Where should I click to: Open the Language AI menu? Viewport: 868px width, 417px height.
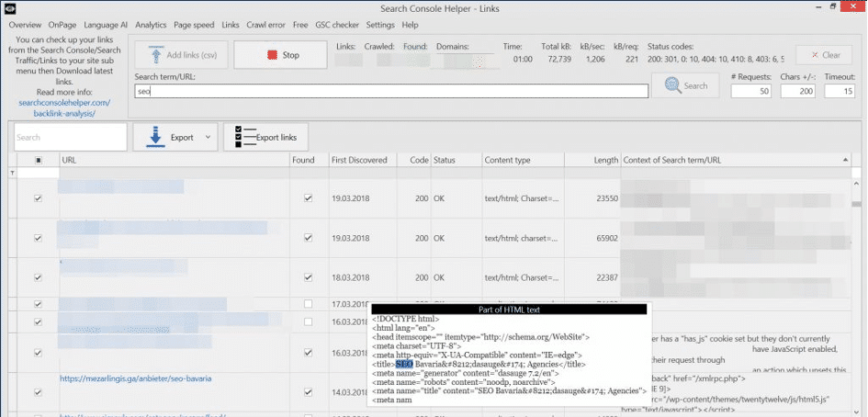[106, 25]
